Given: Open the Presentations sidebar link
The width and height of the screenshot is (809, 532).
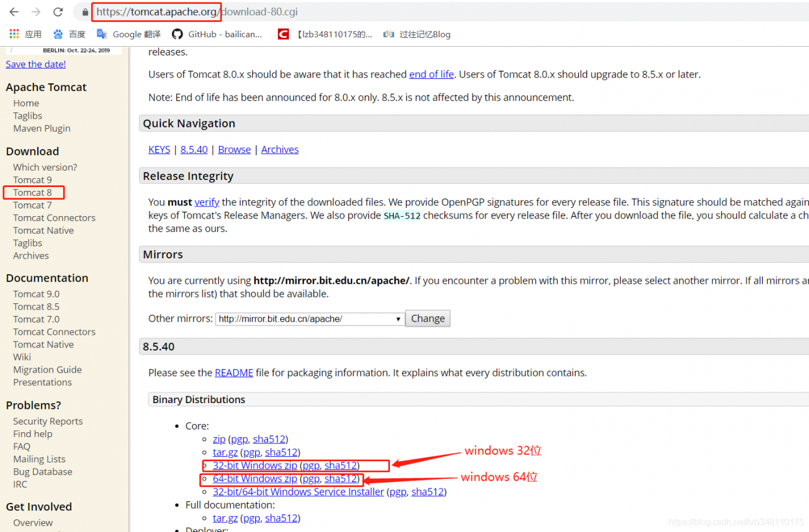Looking at the screenshot, I should tap(42, 382).
